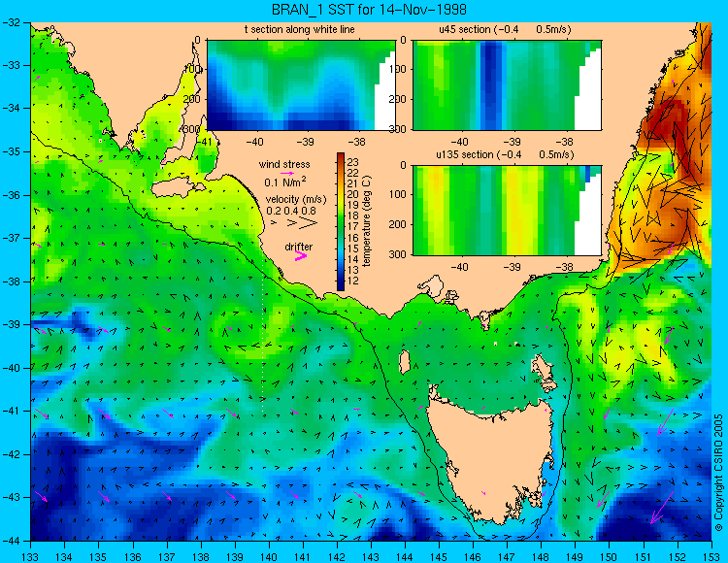Open the u135 velocity section inset plot
728x563 pixels.
coord(507,211)
